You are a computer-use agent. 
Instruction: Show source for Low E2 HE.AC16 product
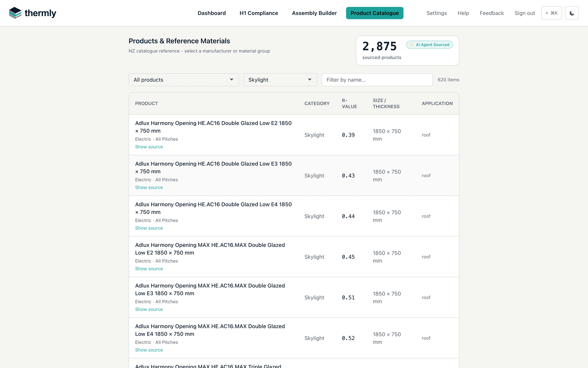149,147
